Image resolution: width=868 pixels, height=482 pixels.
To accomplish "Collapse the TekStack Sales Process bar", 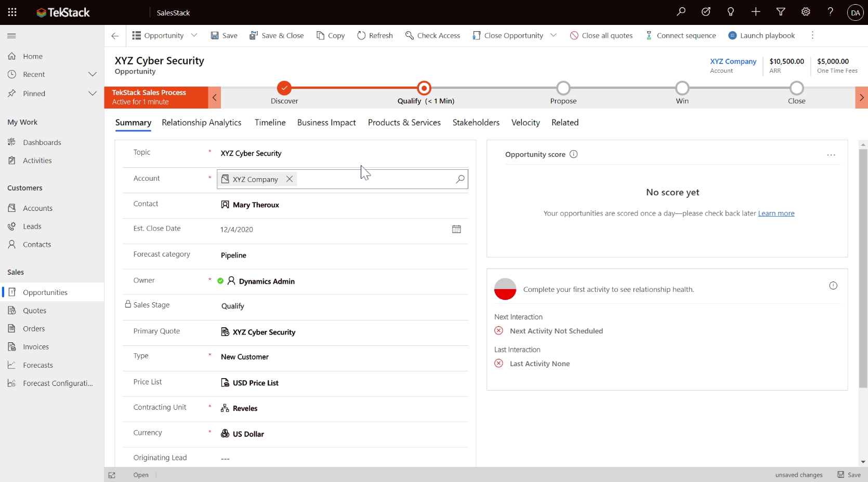I will coord(214,97).
